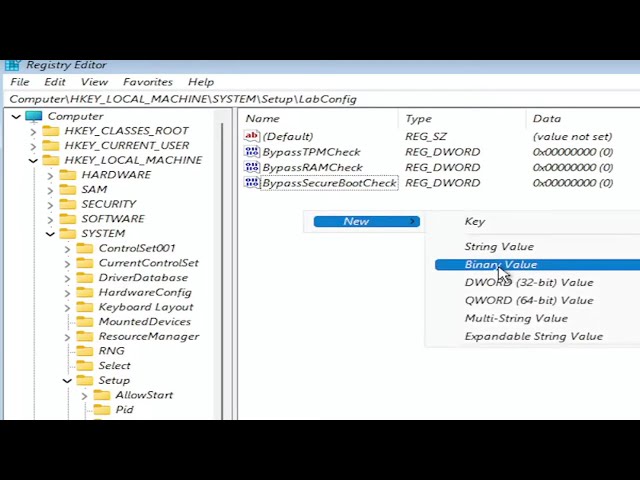The width and height of the screenshot is (640, 480).
Task: Click the DriverDatabase folder icon
Action: pos(85,278)
